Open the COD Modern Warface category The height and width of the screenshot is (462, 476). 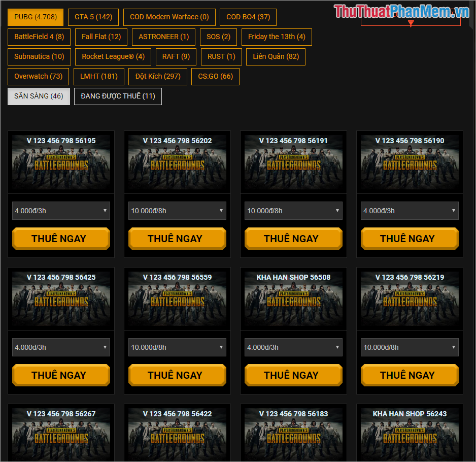click(169, 17)
